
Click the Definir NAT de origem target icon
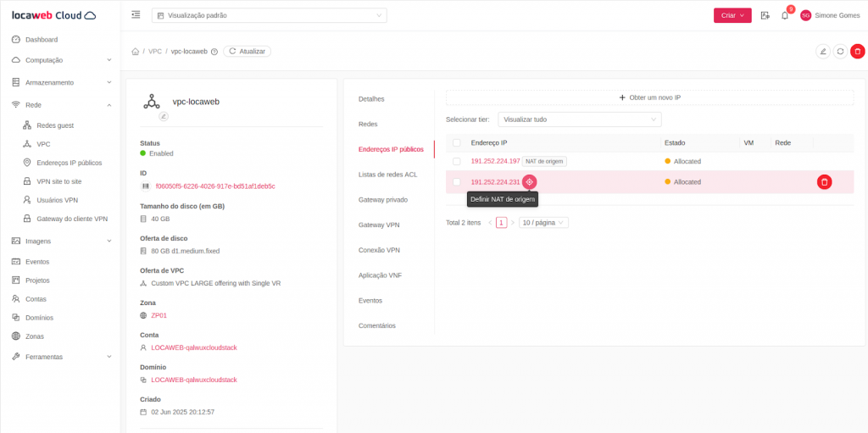529,181
